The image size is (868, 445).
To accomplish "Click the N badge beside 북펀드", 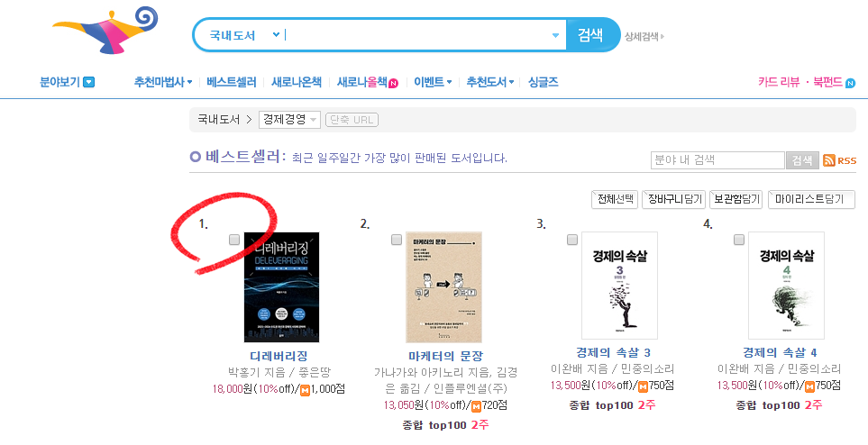I will click(x=850, y=84).
